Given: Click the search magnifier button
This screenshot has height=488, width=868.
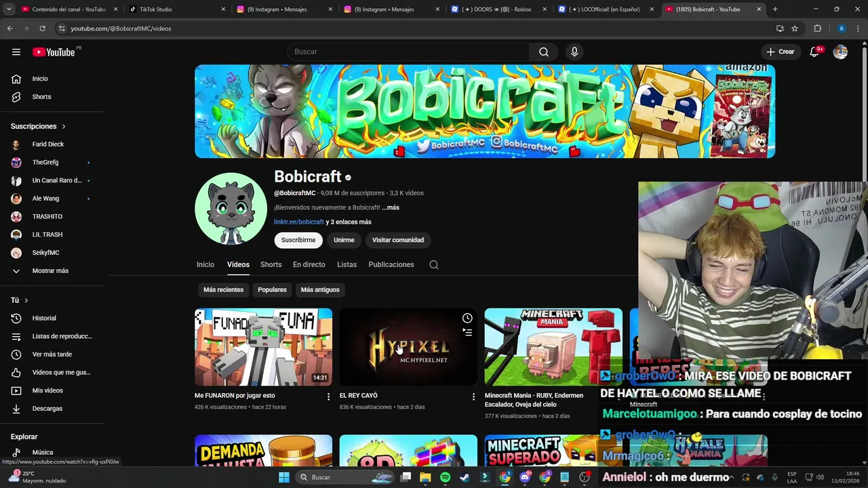Looking at the screenshot, I should click(x=544, y=52).
